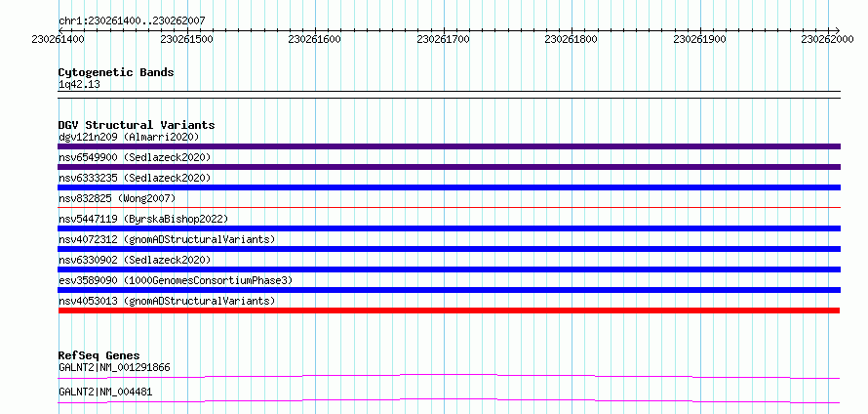Click the Cytogenetic Bands track heading
This screenshot has width=868, height=414.
[116, 72]
